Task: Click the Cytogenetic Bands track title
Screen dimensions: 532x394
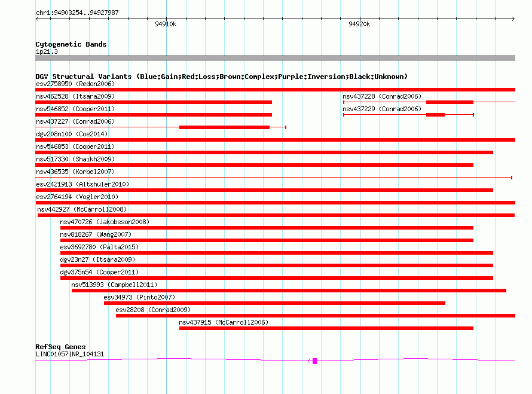Action: [71, 44]
